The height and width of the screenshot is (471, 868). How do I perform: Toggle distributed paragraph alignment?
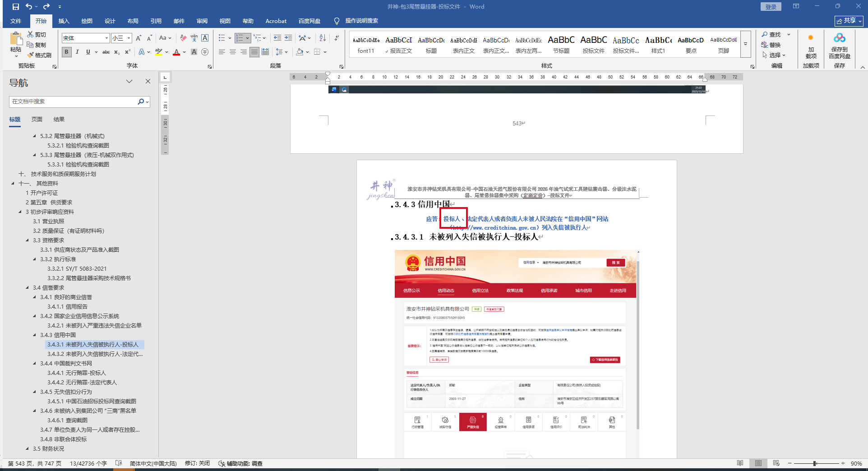pos(265,52)
